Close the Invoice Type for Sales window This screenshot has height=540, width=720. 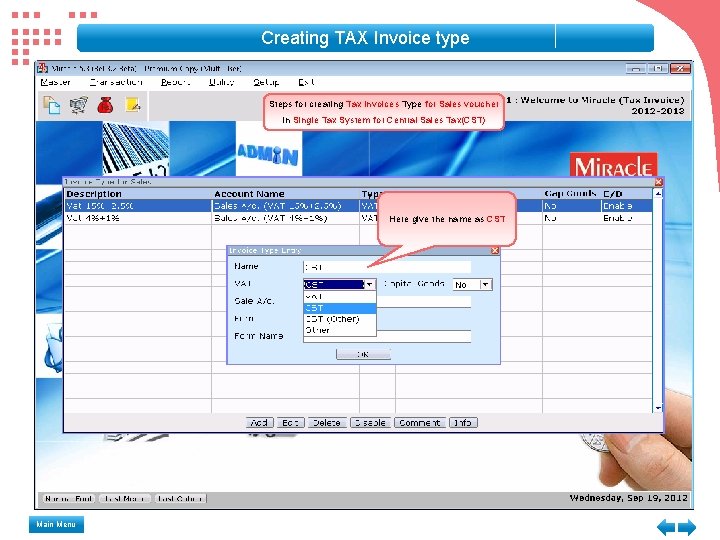[658, 182]
